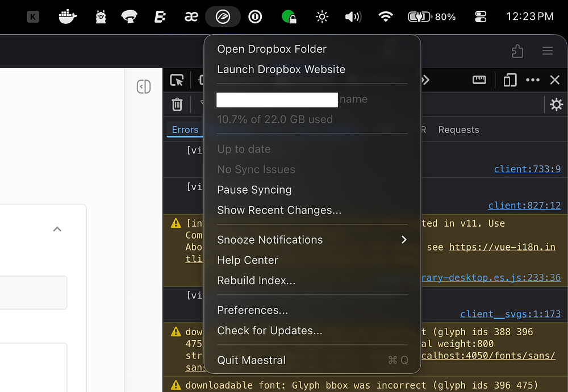Clear console with trash can icon

177,105
